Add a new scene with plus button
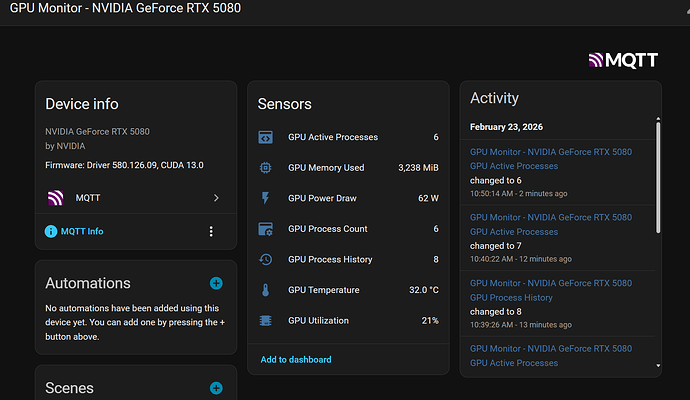 click(216, 388)
